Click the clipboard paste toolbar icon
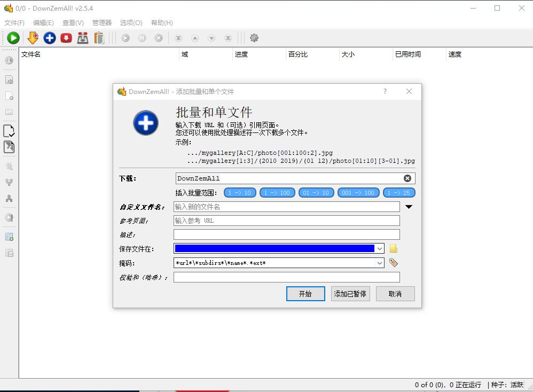 coord(99,38)
